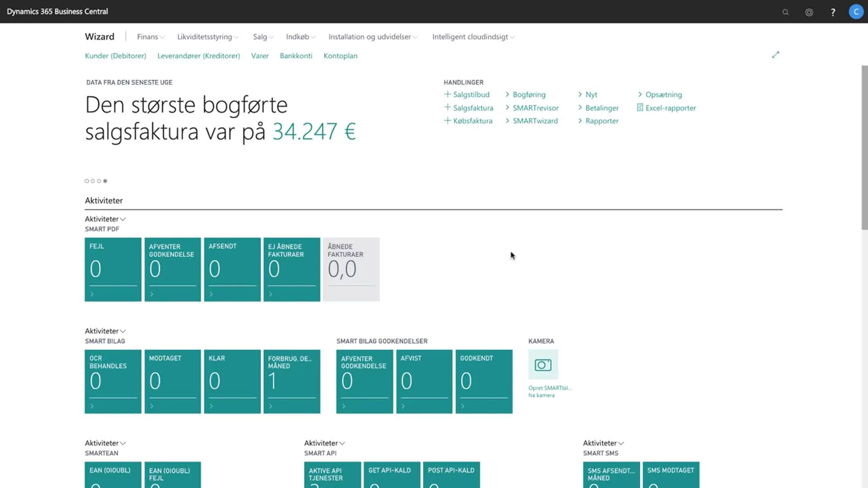Image resolution: width=868 pixels, height=488 pixels.
Task: Open the SMARTwizard action
Action: point(532,121)
